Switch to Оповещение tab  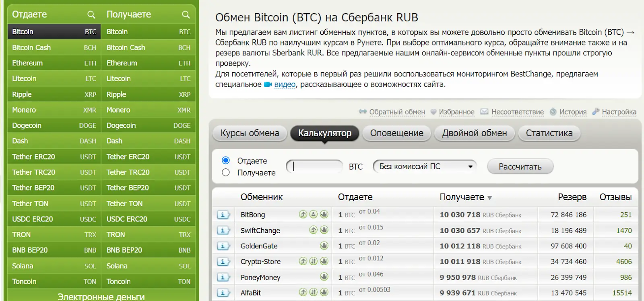(396, 133)
